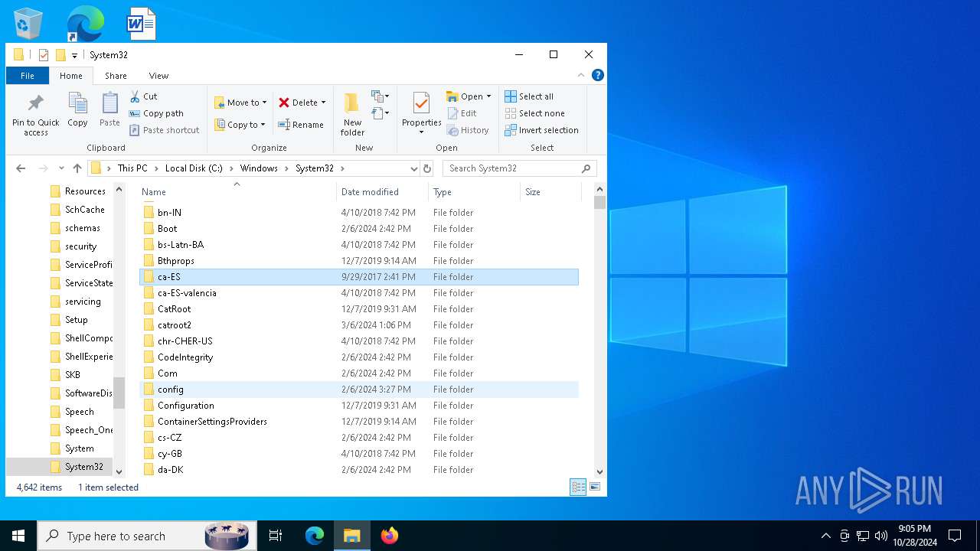980x551 pixels.
Task: Click History in Open group
Action: pos(468,130)
